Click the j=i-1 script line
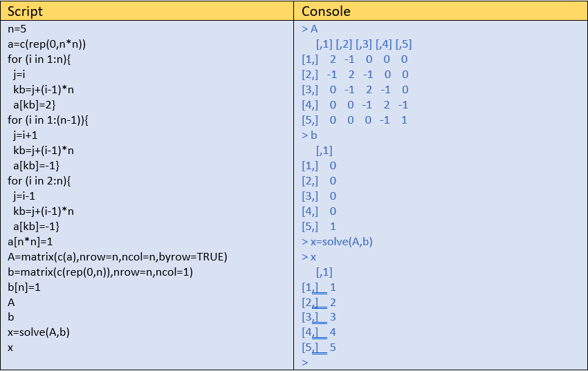Screen dimensions: 588x371 [26, 196]
